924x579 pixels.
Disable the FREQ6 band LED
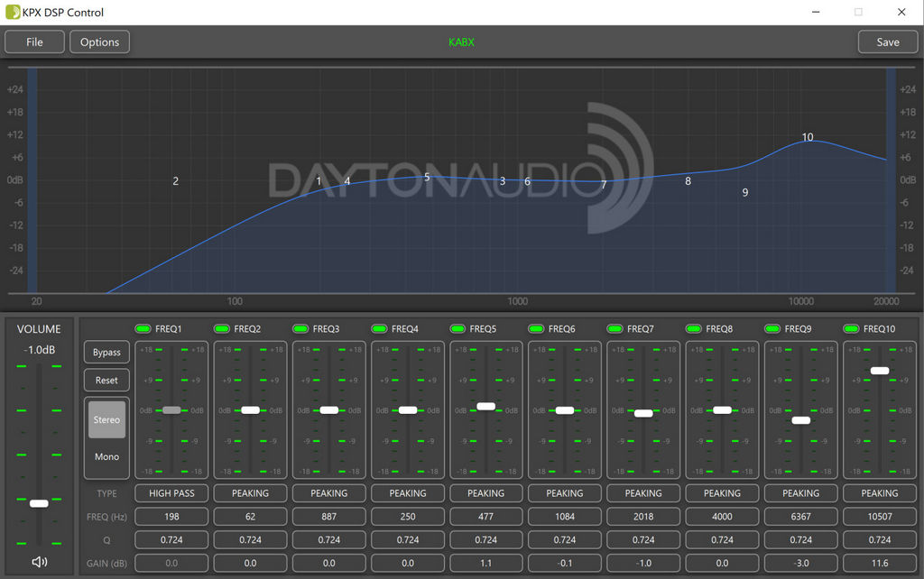tap(536, 328)
